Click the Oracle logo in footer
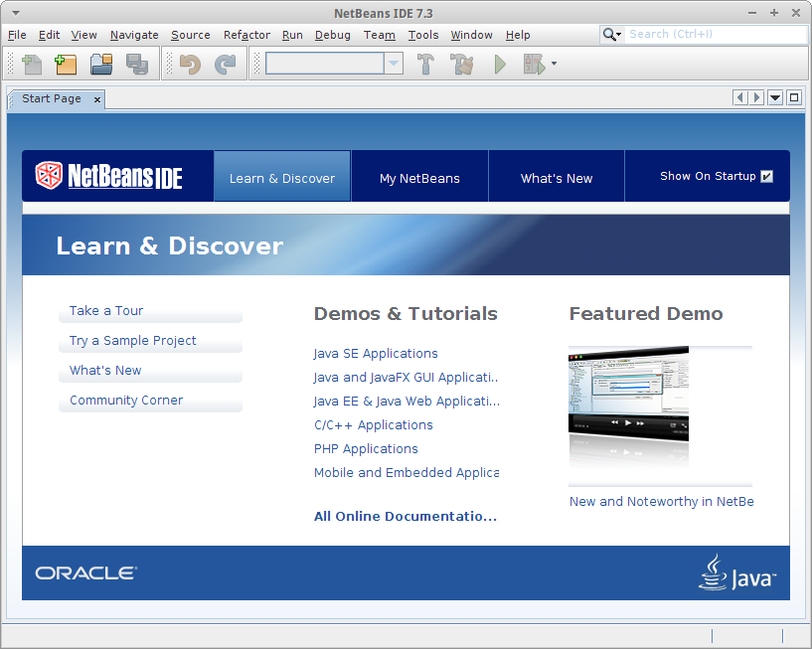The width and height of the screenshot is (812, 649). [x=85, y=572]
